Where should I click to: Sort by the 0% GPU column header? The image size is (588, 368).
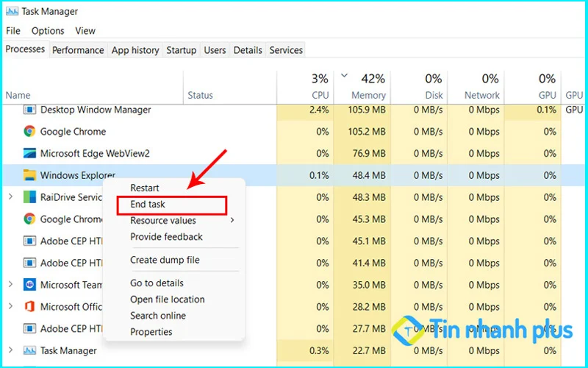(533, 88)
